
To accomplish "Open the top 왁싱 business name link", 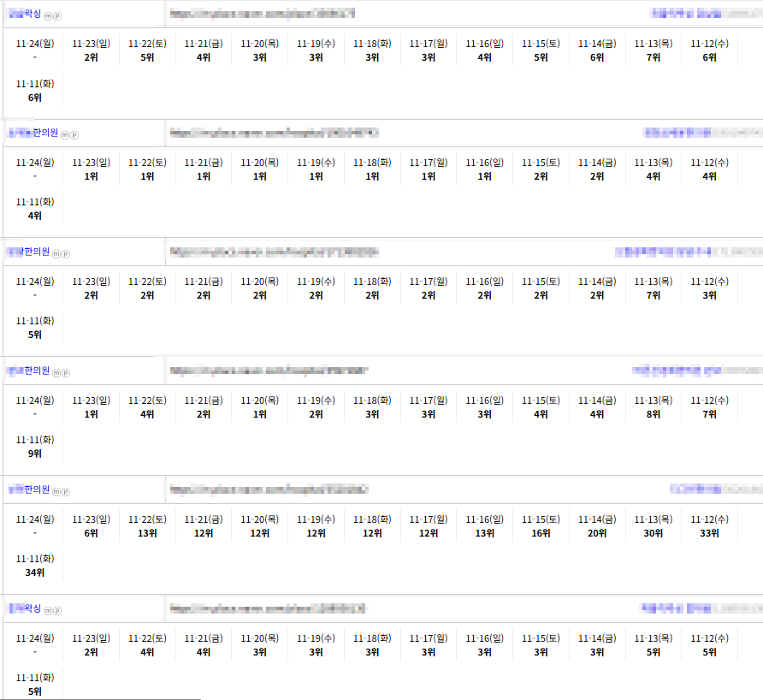I will click(24, 14).
